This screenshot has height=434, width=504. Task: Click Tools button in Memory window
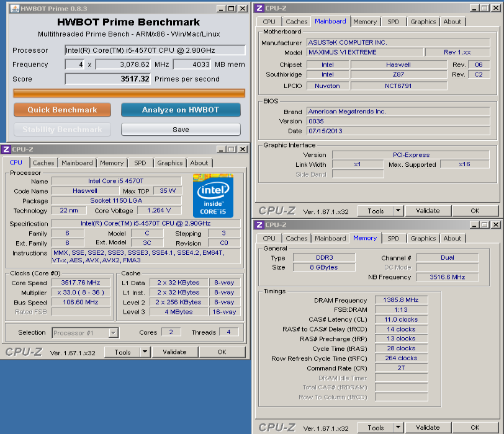pos(376,428)
